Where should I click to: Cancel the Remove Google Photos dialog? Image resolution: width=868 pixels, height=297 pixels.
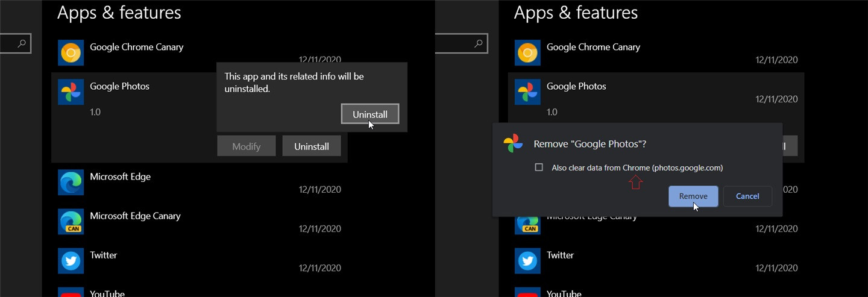click(747, 196)
